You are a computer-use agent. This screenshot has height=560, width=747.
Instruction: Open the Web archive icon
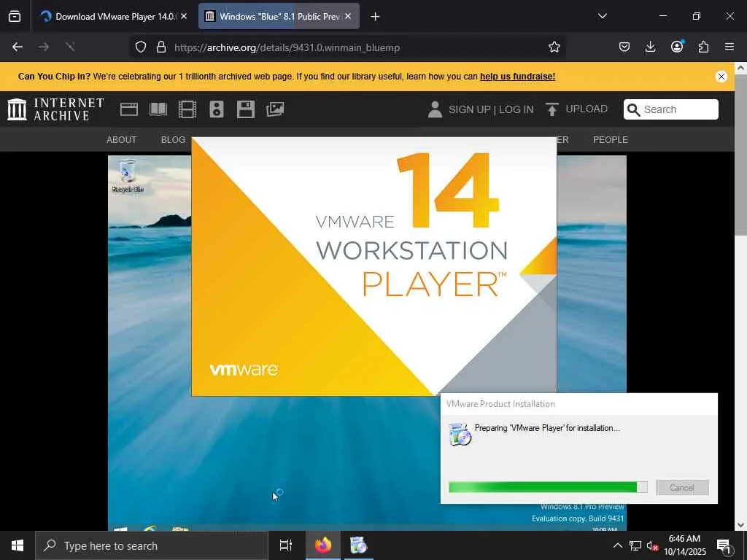tap(129, 109)
